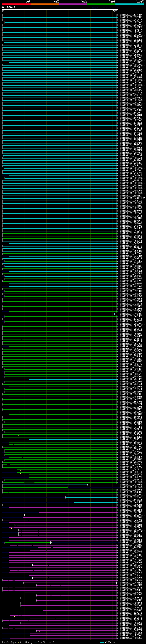Select hit label UniRef100_B4KTH4
This screenshot has height=644, width=146.
pos(131,115)
